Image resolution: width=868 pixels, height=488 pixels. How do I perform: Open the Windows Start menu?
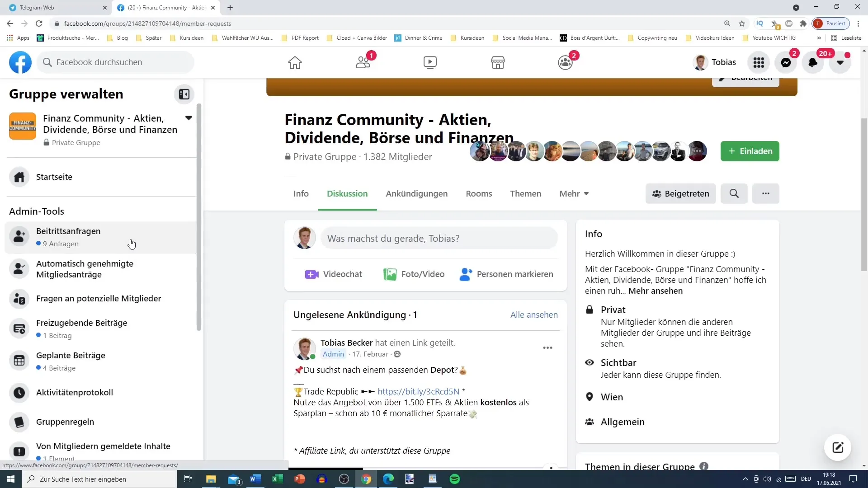11,479
